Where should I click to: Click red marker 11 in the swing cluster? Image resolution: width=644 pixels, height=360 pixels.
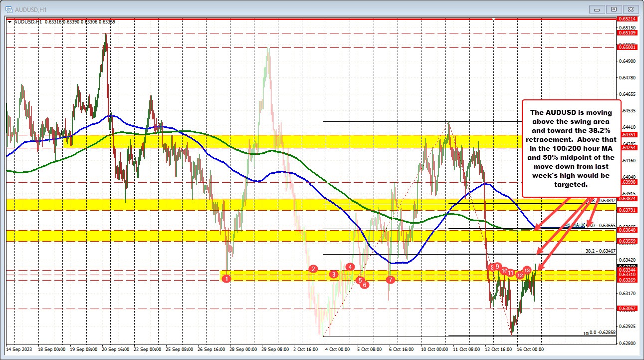510,273
